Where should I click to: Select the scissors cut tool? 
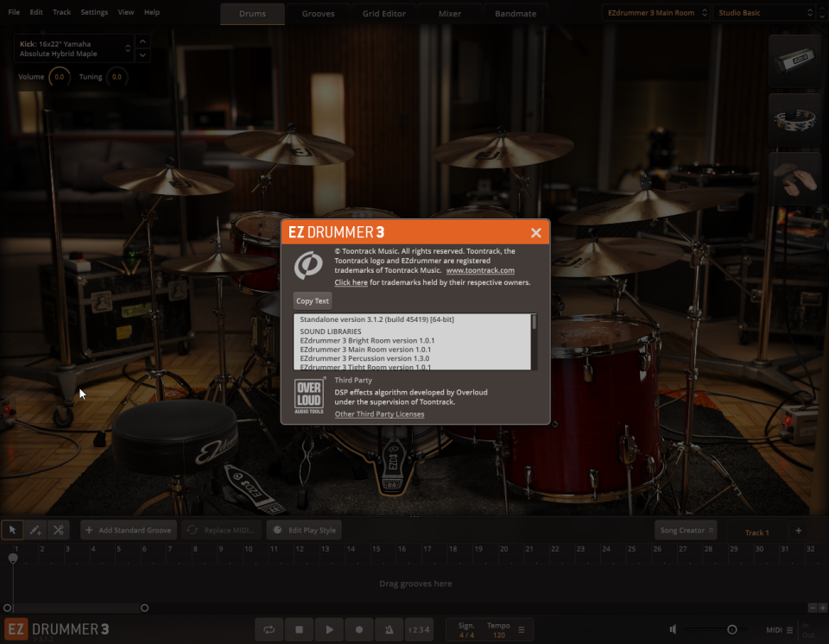tap(58, 530)
